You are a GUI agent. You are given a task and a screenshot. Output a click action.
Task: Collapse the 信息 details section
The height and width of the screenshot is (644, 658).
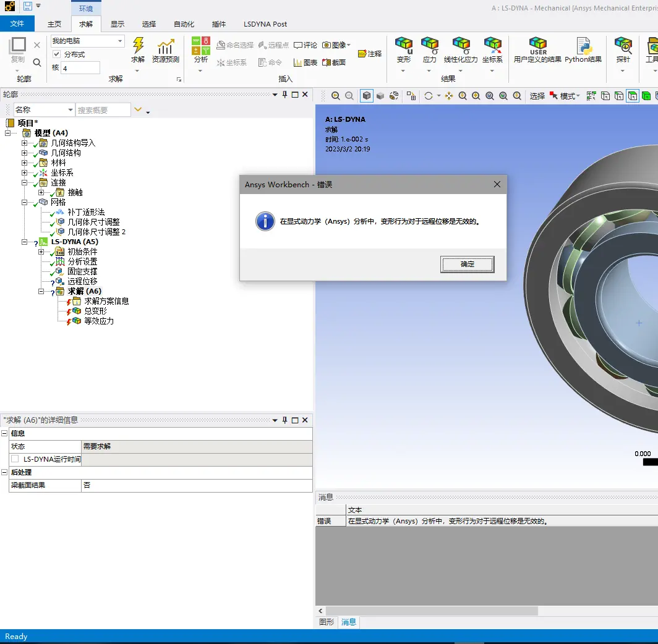[4, 433]
